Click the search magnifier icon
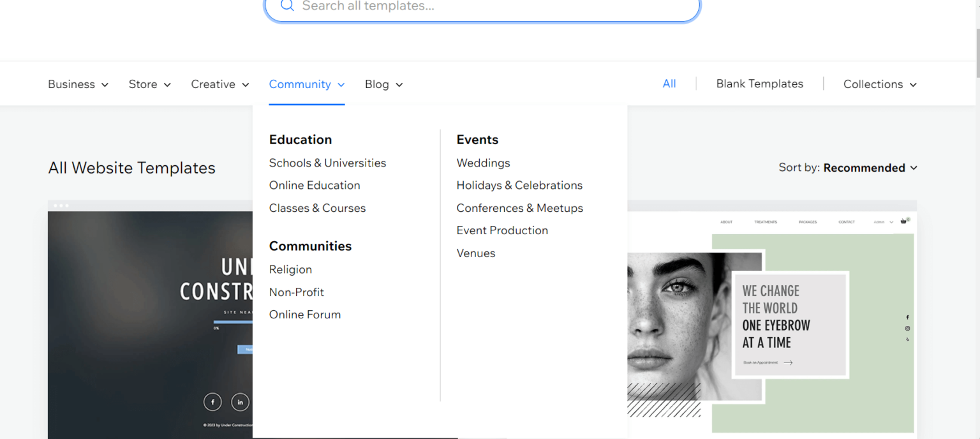The image size is (980, 439). [x=287, y=6]
